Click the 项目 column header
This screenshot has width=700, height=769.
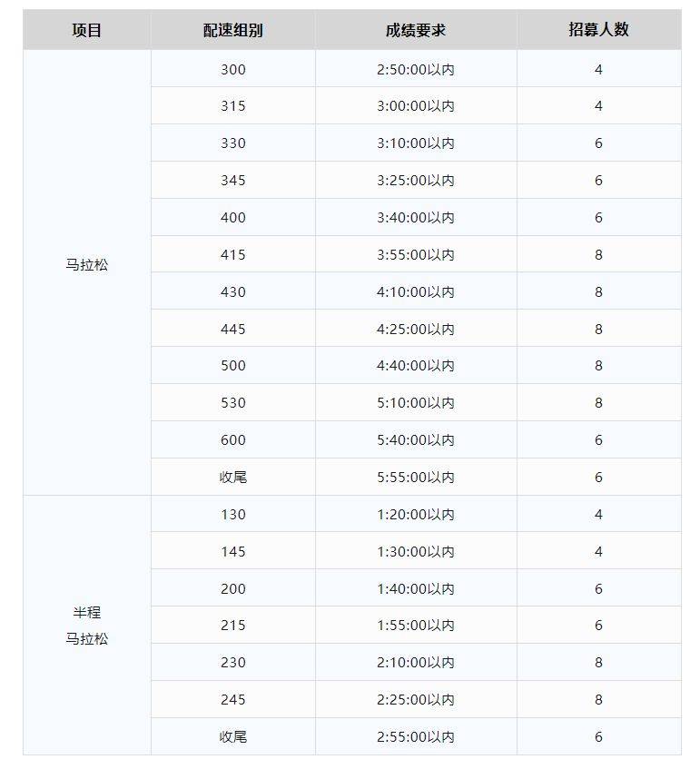point(87,30)
